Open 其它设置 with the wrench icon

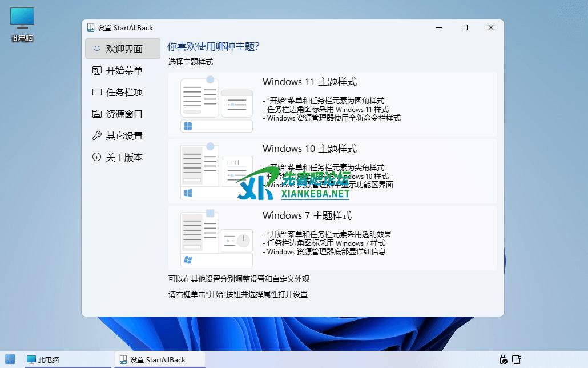[123, 136]
